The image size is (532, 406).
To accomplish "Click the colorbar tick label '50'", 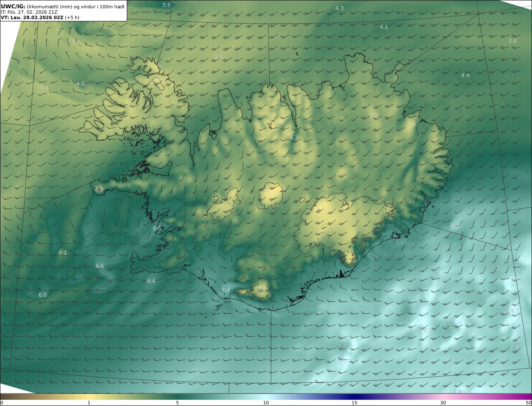I will tap(528, 403).
